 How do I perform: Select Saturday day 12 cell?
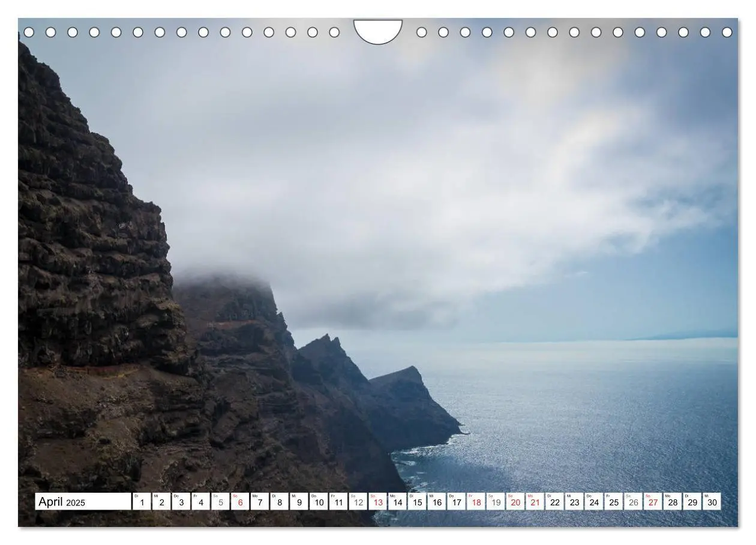click(358, 502)
